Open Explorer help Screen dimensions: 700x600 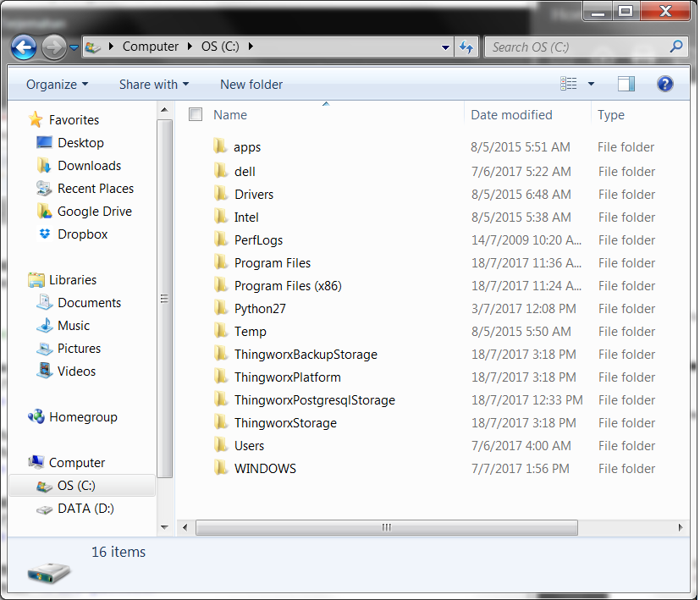tap(664, 83)
